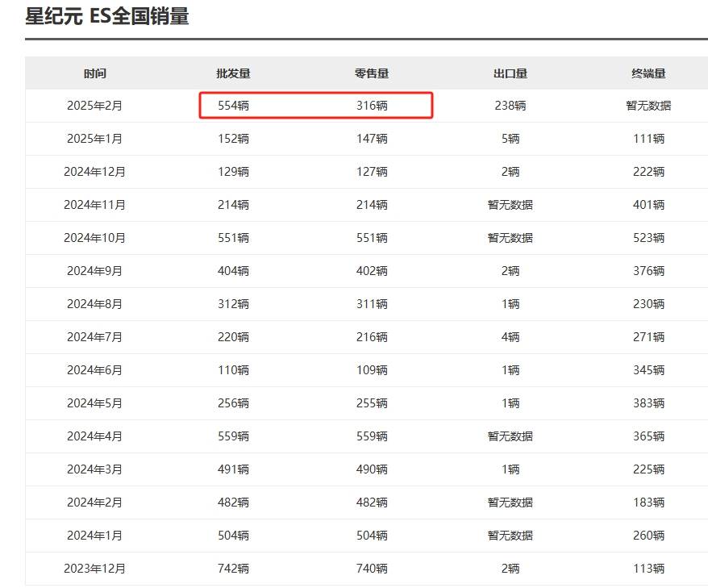Click the 256辆 wholesale value
Image resolution: width=708 pixels, height=588 pixels.
tap(233, 402)
